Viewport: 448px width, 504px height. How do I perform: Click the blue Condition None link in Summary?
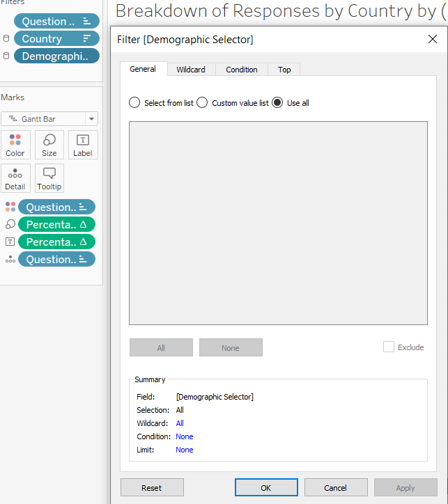(x=185, y=436)
